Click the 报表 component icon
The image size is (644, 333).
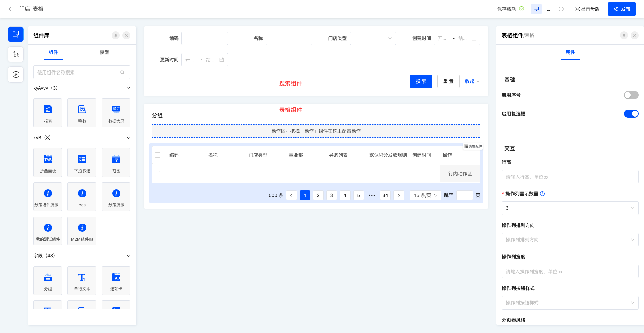pyautogui.click(x=48, y=109)
